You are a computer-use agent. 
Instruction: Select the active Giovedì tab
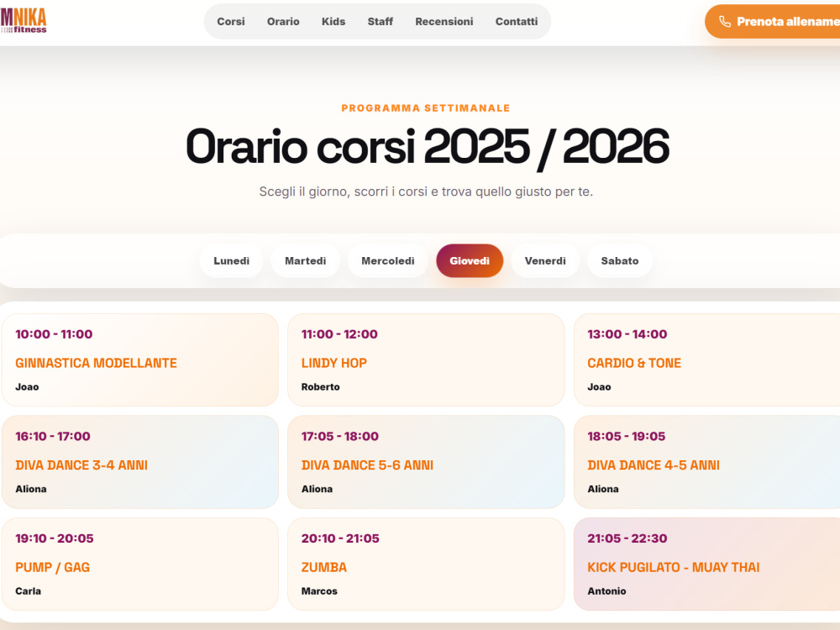pos(470,261)
